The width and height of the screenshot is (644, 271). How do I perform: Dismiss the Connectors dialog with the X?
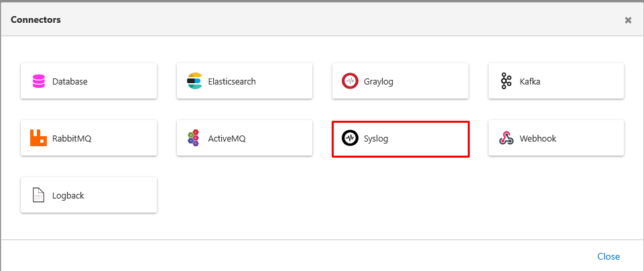628,20
